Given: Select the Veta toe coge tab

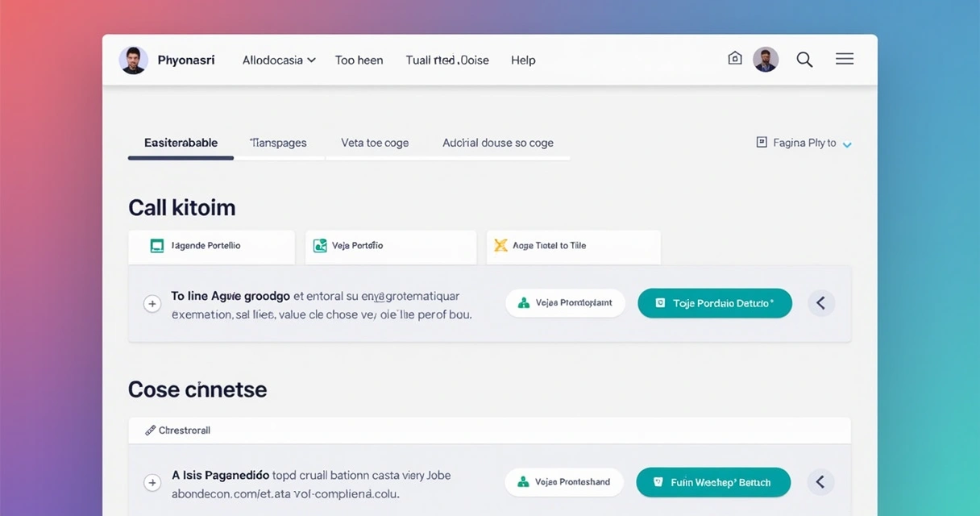Looking at the screenshot, I should [375, 144].
